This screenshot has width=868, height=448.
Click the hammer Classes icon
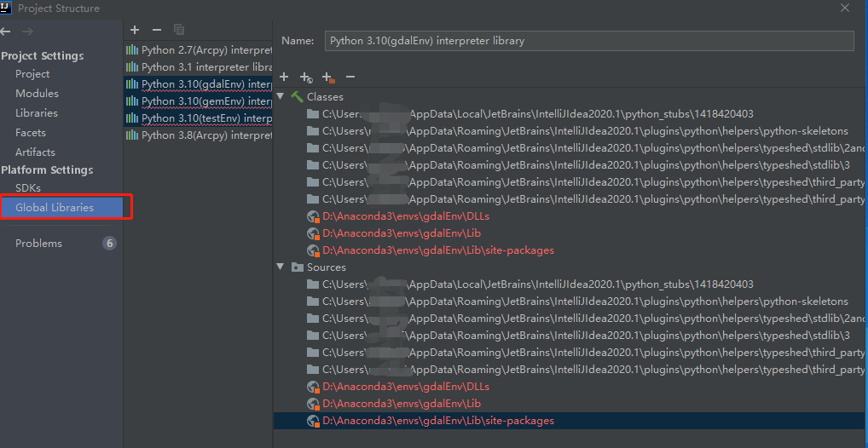298,97
